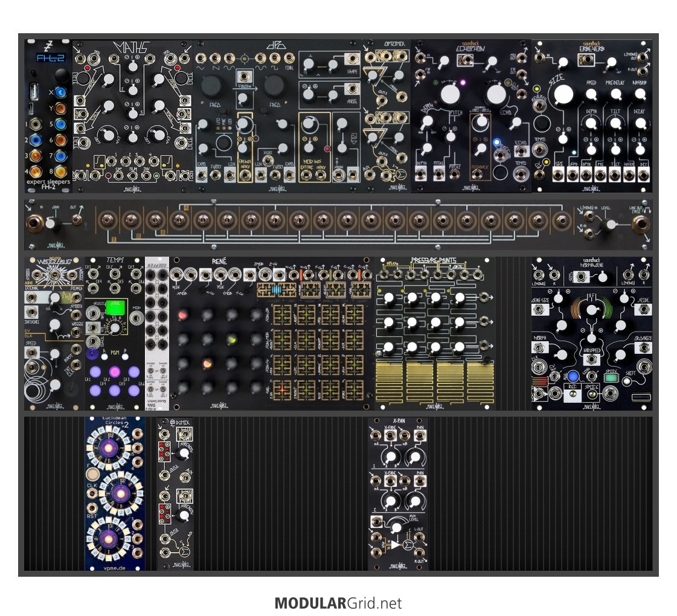Image resolution: width=677 pixels, height=616 pixels.
Task: Click the left Cycle button on Maths
Action: 83,78
